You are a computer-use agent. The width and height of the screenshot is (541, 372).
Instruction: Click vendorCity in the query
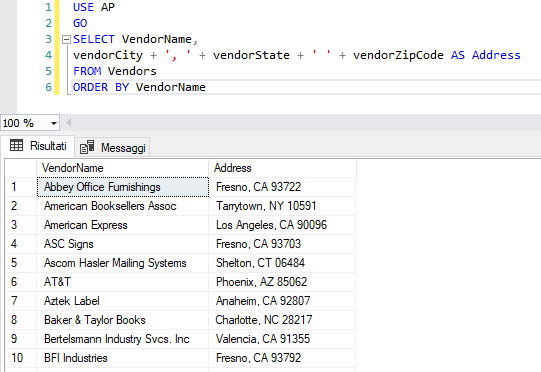click(x=108, y=55)
